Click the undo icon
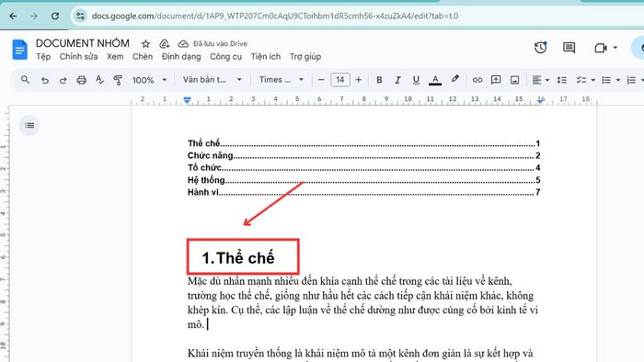The image size is (644, 362). tap(45, 80)
